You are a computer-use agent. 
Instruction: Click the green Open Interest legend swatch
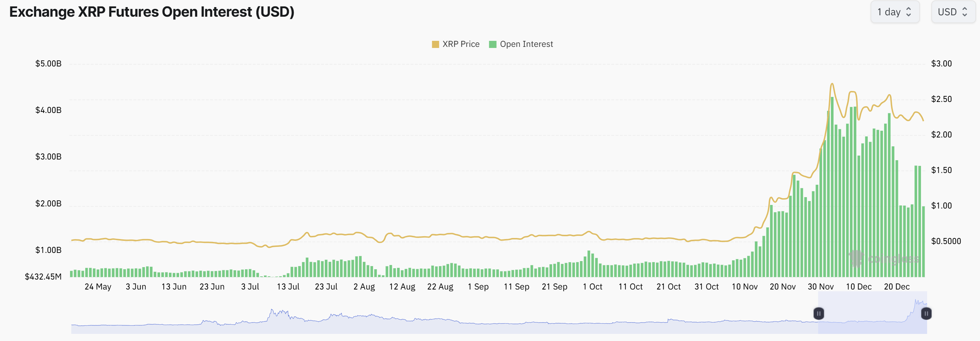492,44
